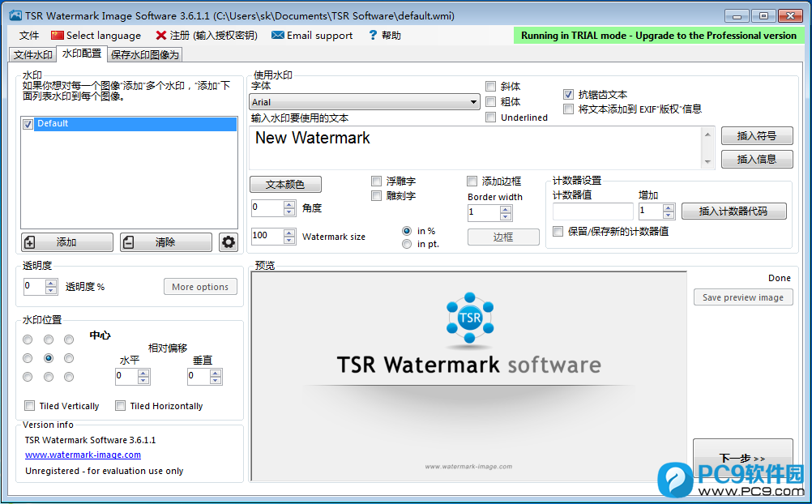This screenshot has width=812, height=504.
Task: Click the 边框 border button
Action: pyautogui.click(x=503, y=237)
